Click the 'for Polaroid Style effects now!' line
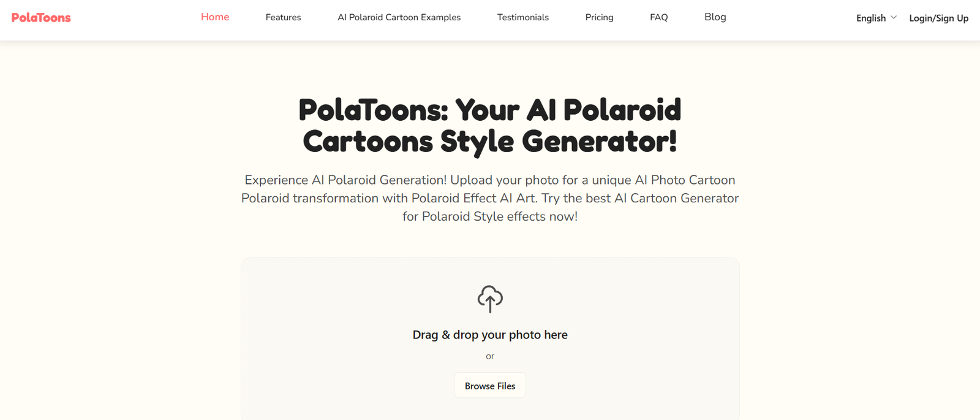Image resolution: width=980 pixels, height=420 pixels. (x=490, y=216)
